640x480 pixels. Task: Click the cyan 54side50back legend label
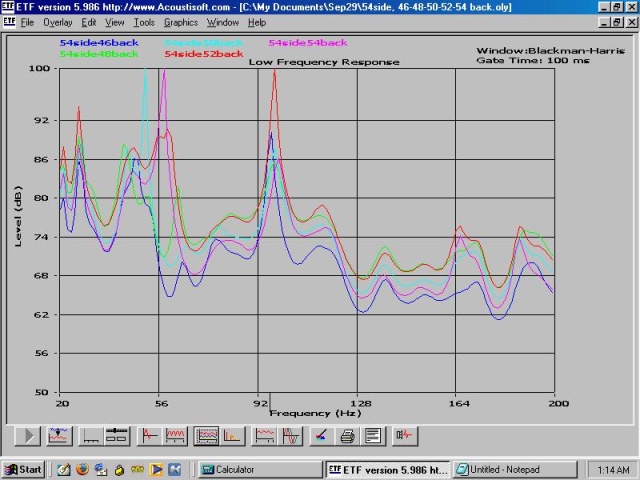coord(204,43)
